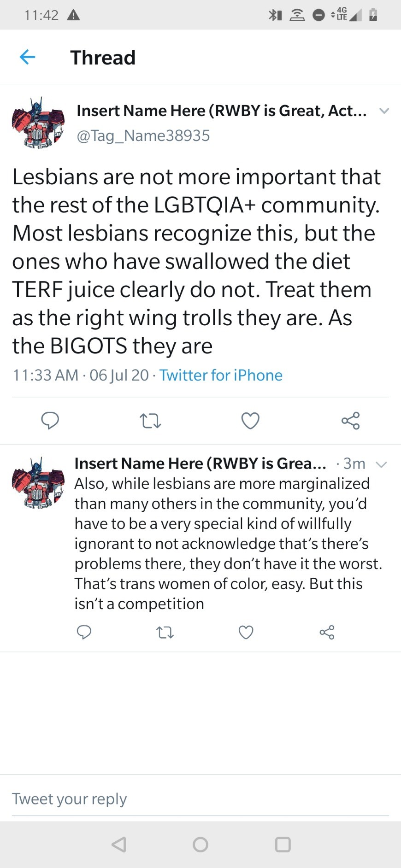The height and width of the screenshot is (868, 401).
Task: Like the main tweet
Action: pos(250,421)
